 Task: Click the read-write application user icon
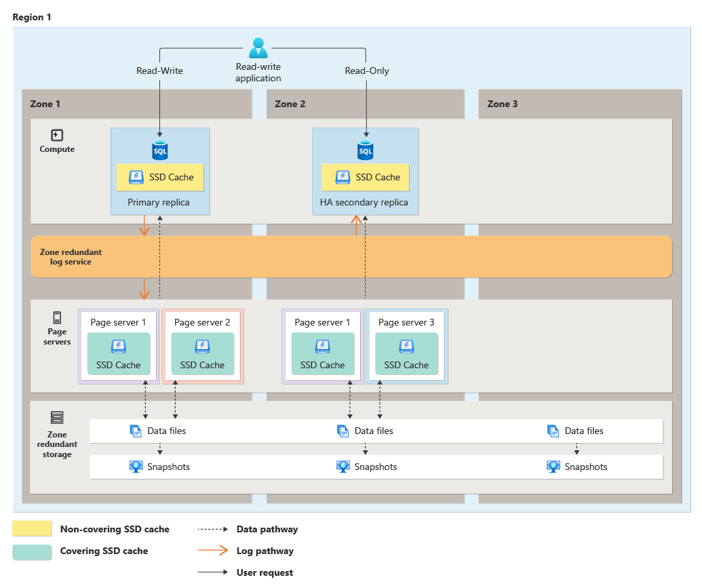coord(258,47)
